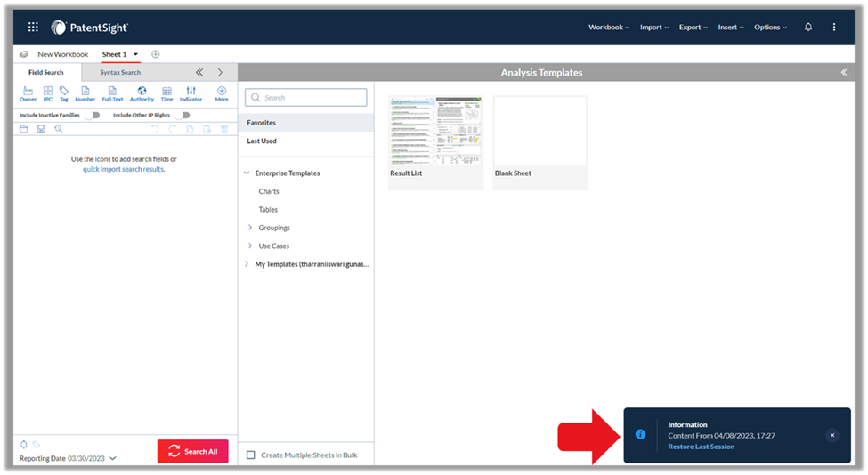This screenshot has width=868, height=475.
Task: Save the search with disk icon
Action: pos(41,129)
